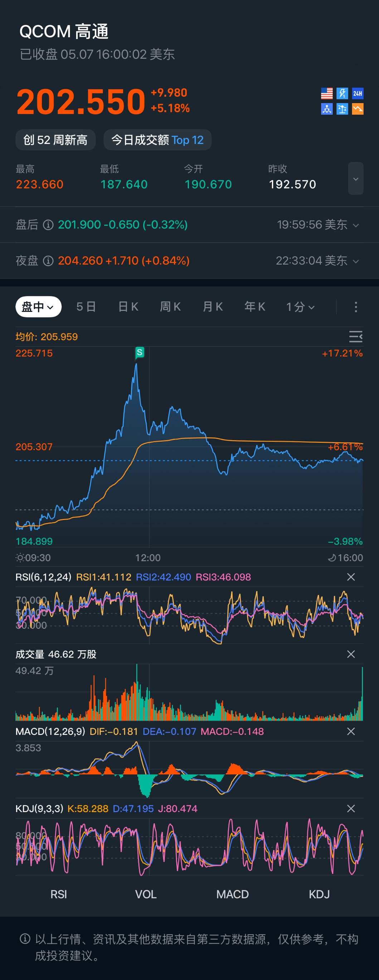Tap the orange downward trend icon
The height and width of the screenshot is (980, 379).
(358, 109)
